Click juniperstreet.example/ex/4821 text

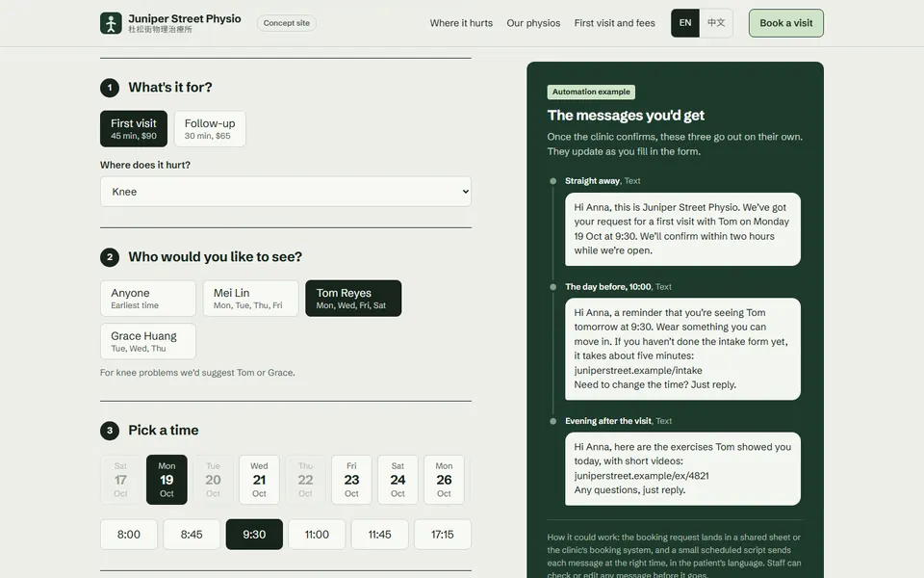coord(642,475)
